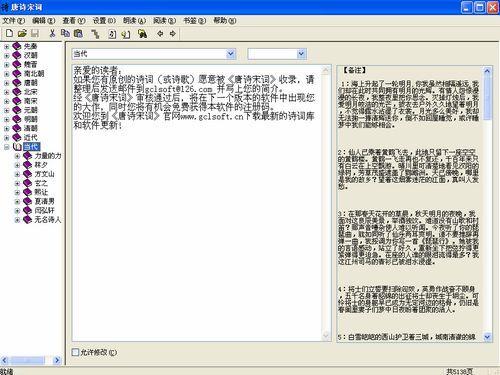Click the binoculars search icon
This screenshot has width=500, height=375.
pyautogui.click(x=142, y=34)
